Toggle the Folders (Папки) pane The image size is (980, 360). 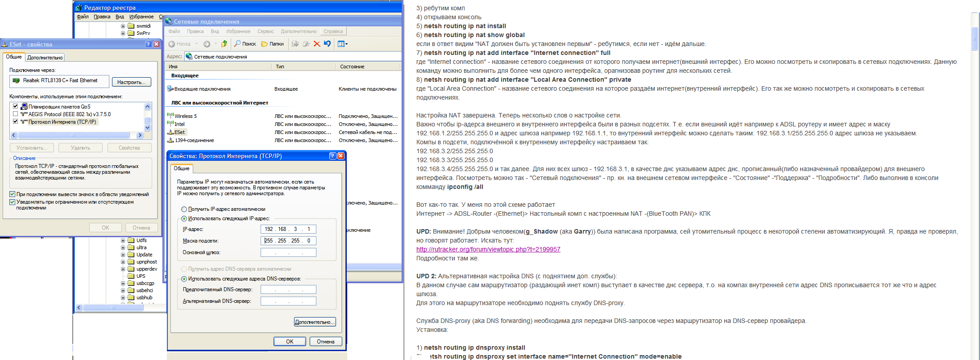click(x=272, y=44)
